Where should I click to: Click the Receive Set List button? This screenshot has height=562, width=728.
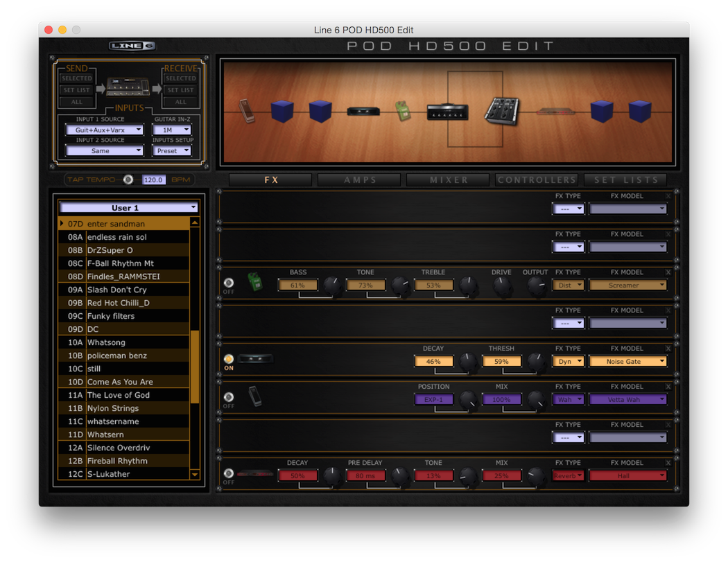180,90
